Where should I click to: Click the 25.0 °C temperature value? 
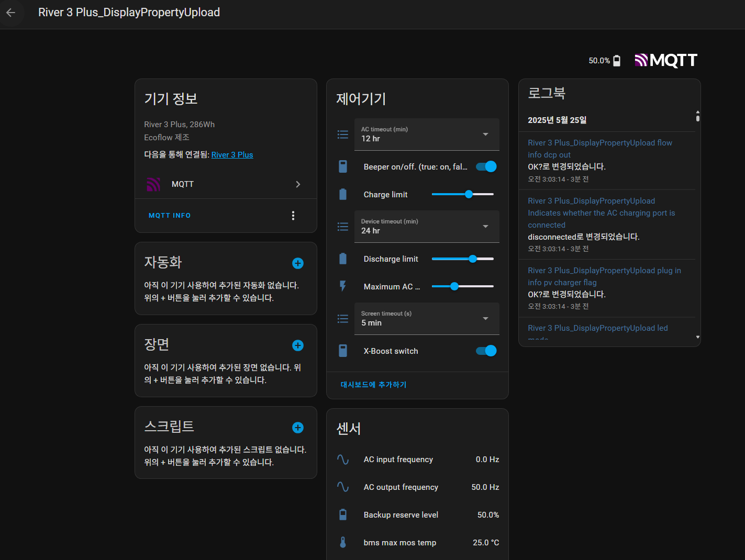486,543
